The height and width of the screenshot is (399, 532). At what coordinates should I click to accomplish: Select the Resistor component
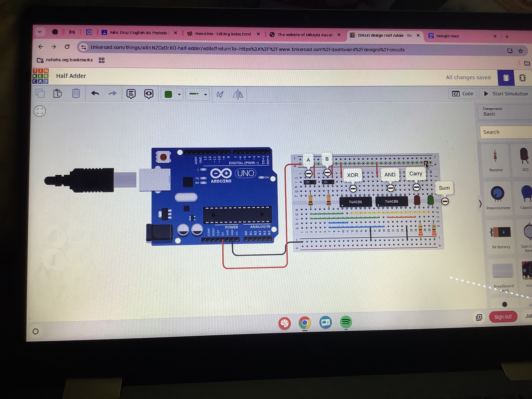[x=496, y=160]
